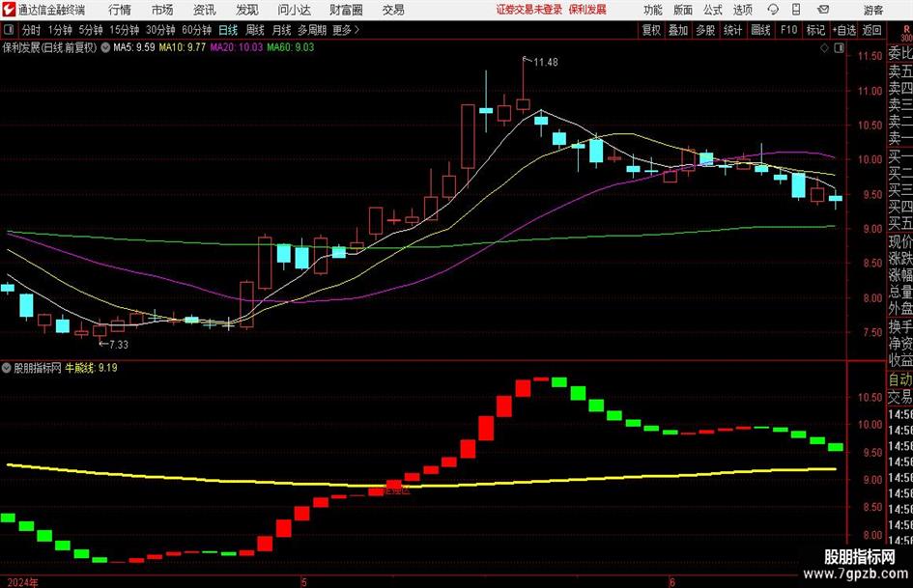The image size is (913, 588).
Task: Open the 功能 menu
Action: click(653, 10)
